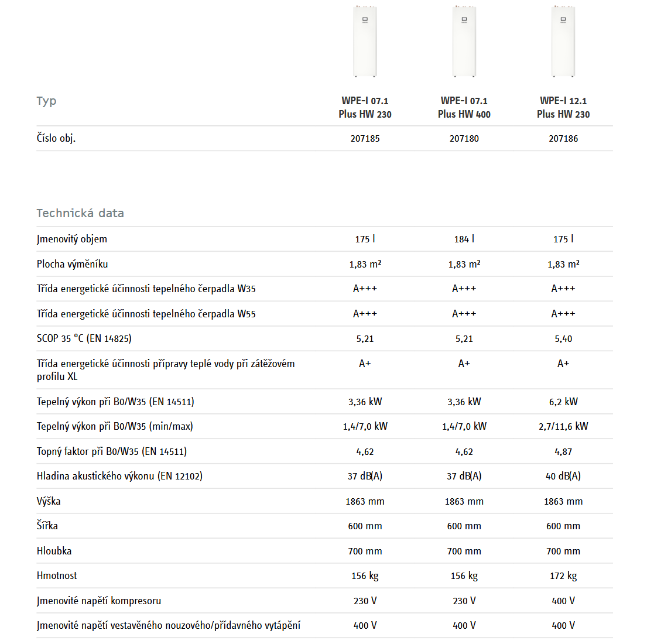The height and width of the screenshot is (644, 647).
Task: Open the WPE-I 12.1 Plus HW 230 title link
Action: coord(563,108)
